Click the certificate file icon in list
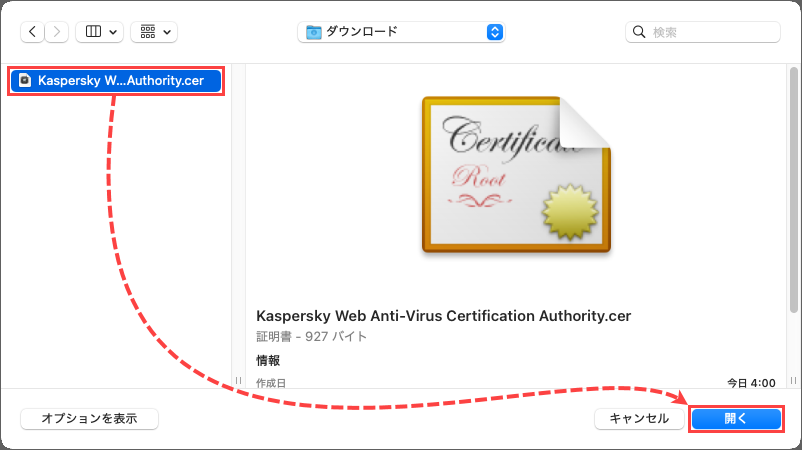The width and height of the screenshot is (802, 450). pos(25,80)
